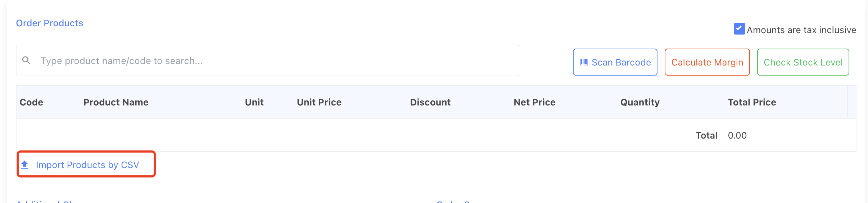Click the barcode icon
The image size is (868, 203).
[x=584, y=62]
